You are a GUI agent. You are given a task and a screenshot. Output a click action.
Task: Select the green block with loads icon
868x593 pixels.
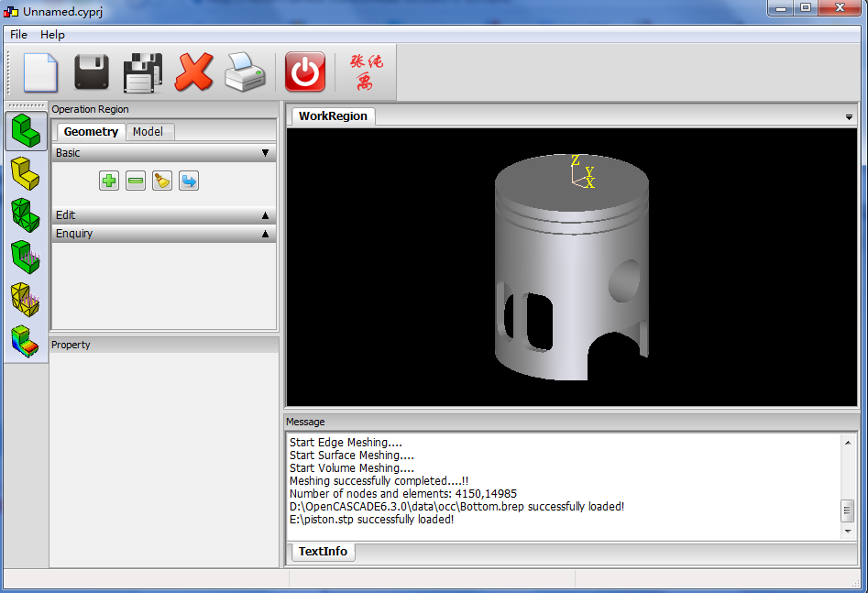tap(26, 257)
